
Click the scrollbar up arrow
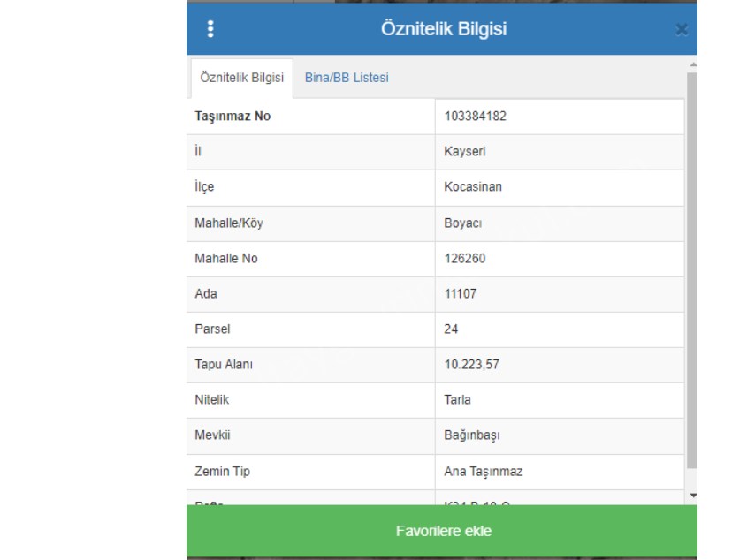click(x=692, y=65)
